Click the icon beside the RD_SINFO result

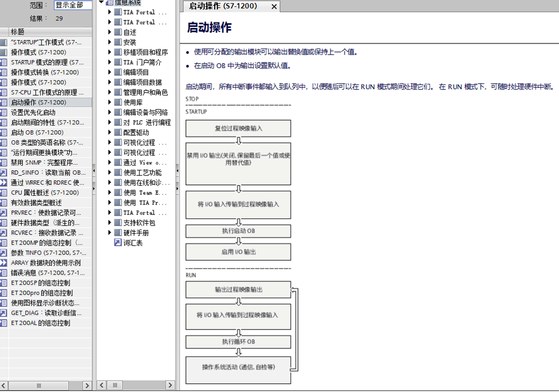pyautogui.click(x=3, y=173)
